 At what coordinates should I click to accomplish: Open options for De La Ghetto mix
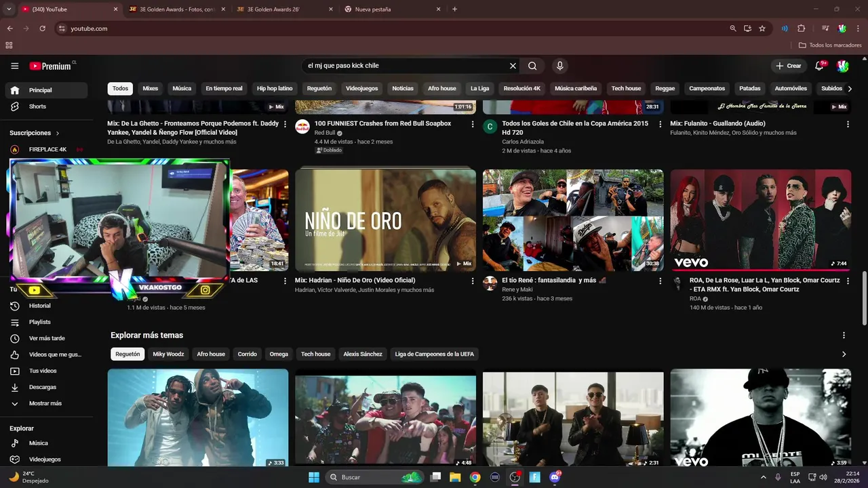click(x=285, y=124)
